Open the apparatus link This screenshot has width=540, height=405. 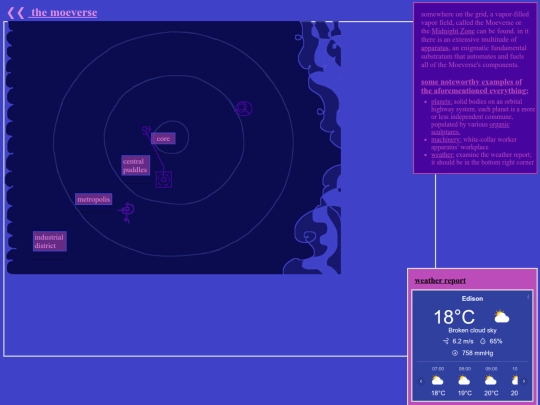point(435,48)
